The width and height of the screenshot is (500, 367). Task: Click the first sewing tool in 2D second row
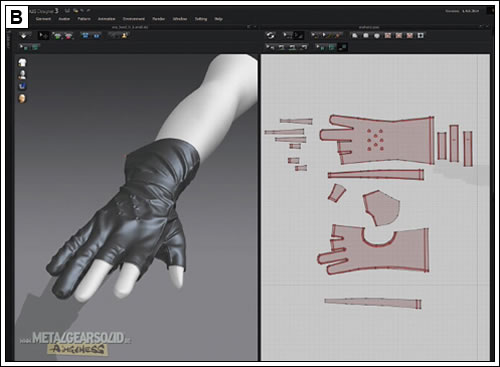[x=270, y=47]
